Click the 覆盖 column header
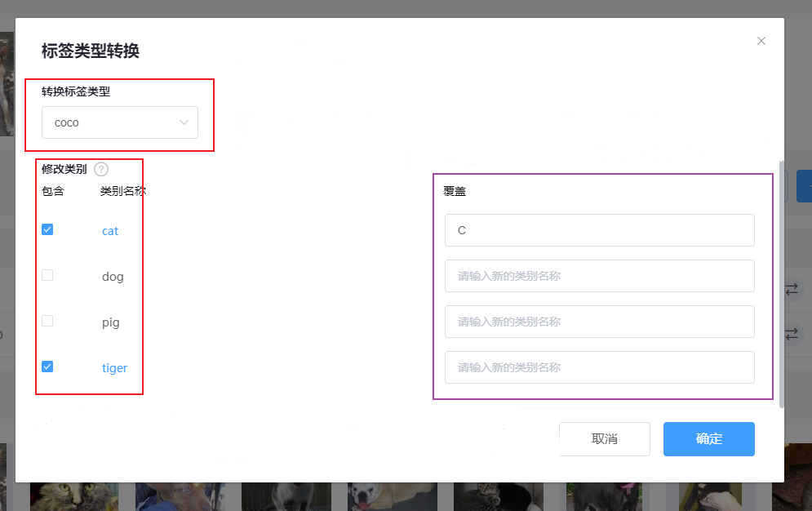This screenshot has height=511, width=812. tap(455, 191)
